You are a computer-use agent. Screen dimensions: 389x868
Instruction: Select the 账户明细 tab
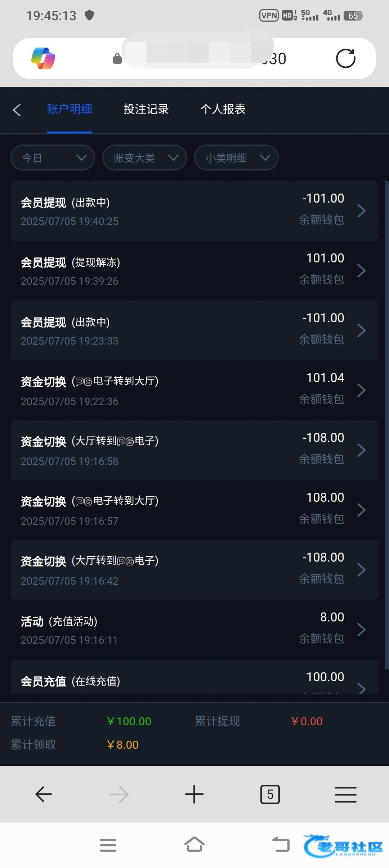pyautogui.click(x=70, y=109)
